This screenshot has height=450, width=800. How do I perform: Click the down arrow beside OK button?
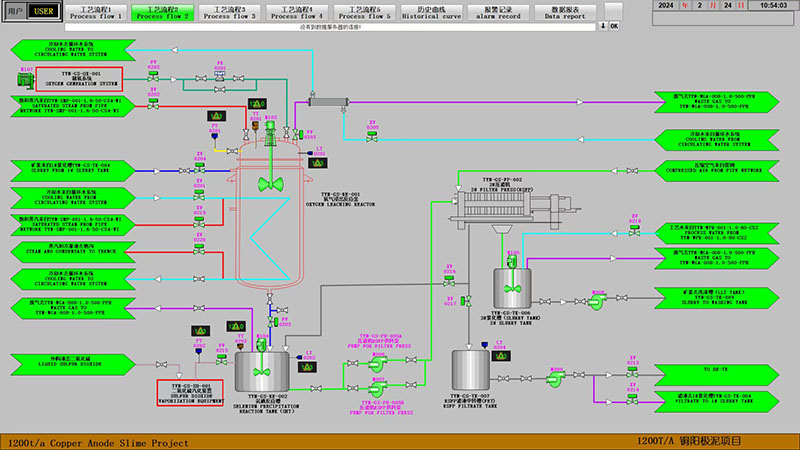(603, 26)
